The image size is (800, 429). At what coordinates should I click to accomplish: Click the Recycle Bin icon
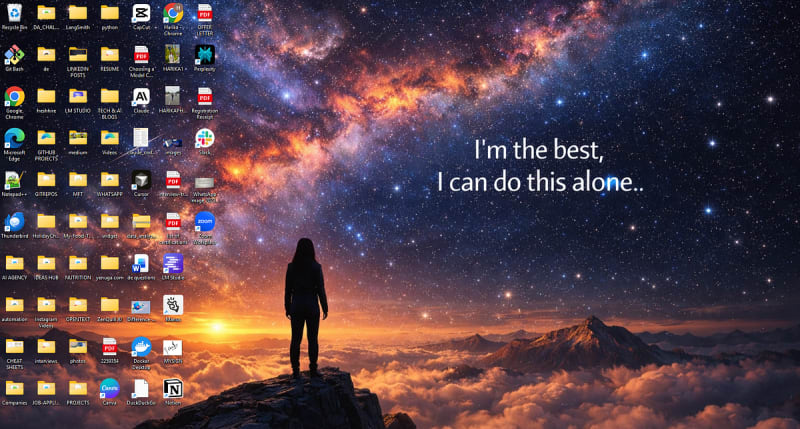coord(14,13)
